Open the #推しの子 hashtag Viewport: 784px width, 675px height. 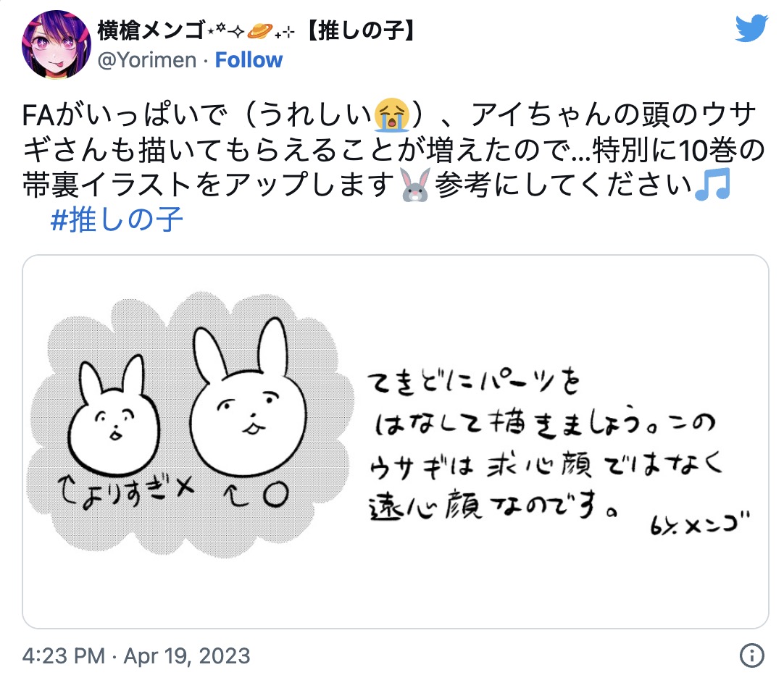(x=117, y=219)
